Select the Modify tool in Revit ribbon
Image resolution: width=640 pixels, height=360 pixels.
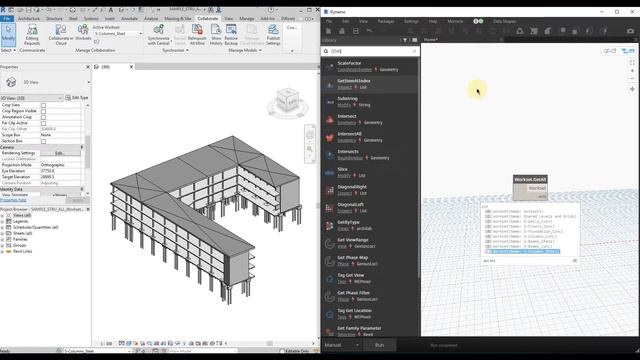[8, 34]
